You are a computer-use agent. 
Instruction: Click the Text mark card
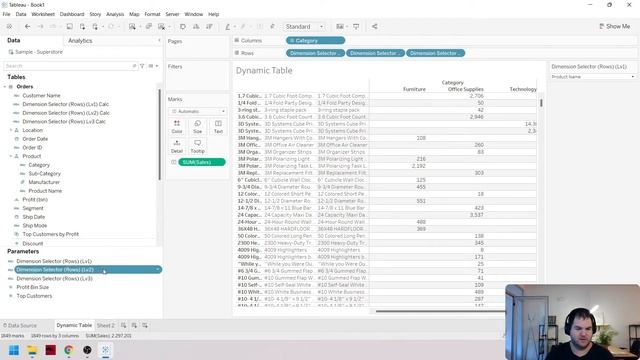coord(218,127)
